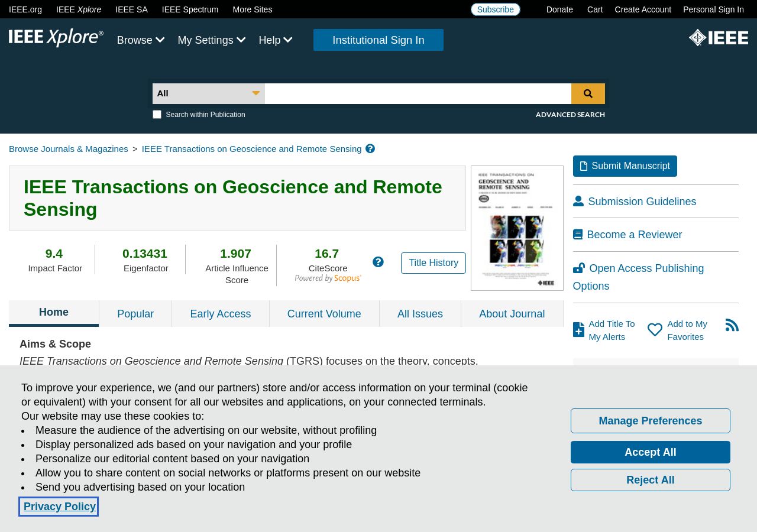Image resolution: width=757 pixels, height=532 pixels.
Task: Click the journal cover thumbnail
Action: coord(517,228)
